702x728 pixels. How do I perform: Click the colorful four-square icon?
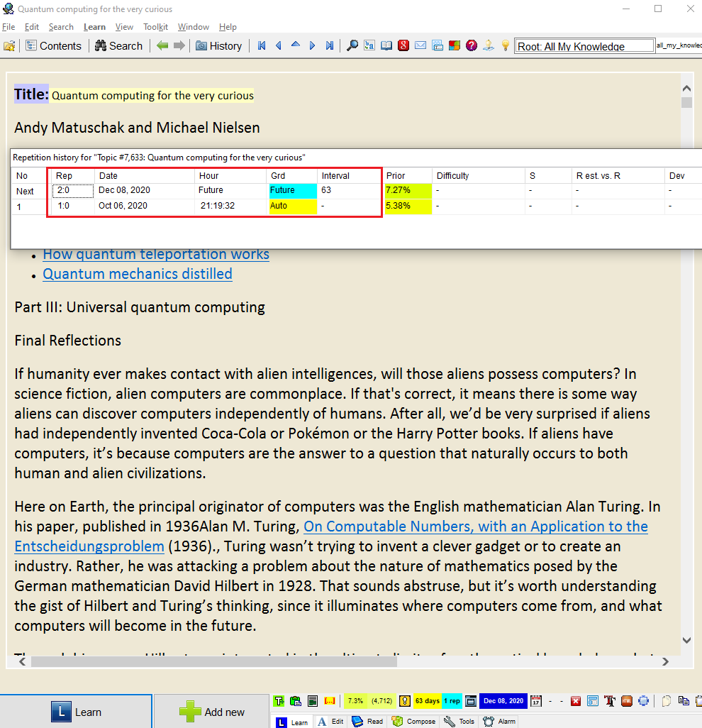tap(455, 45)
